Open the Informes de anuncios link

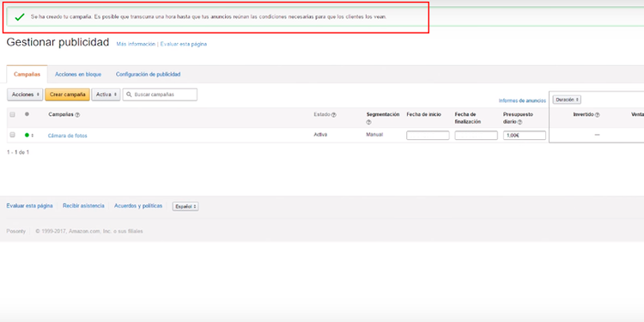[x=522, y=100]
